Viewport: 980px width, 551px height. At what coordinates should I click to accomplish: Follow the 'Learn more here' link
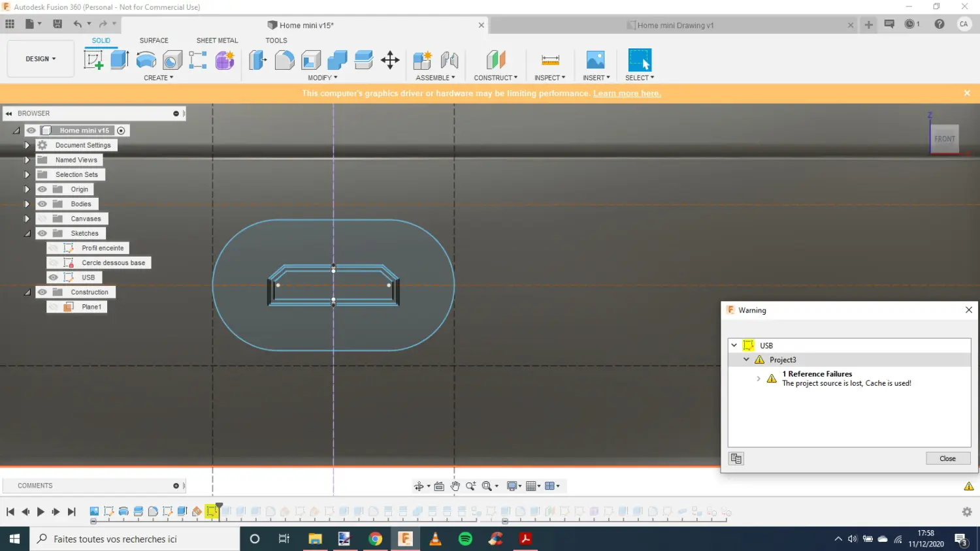click(627, 93)
